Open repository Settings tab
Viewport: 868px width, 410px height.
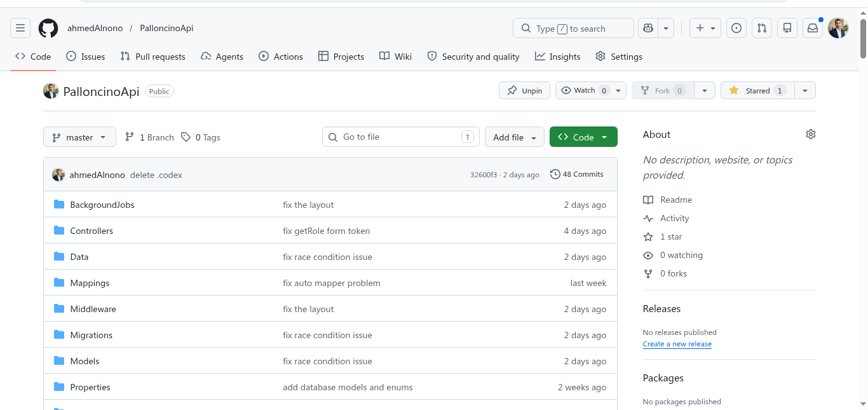(619, 57)
